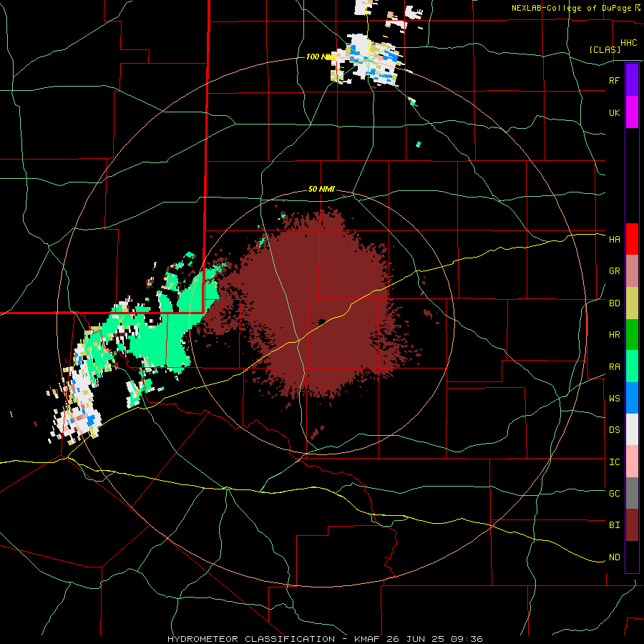Click the GC legend label
644x644 pixels.
614,493
